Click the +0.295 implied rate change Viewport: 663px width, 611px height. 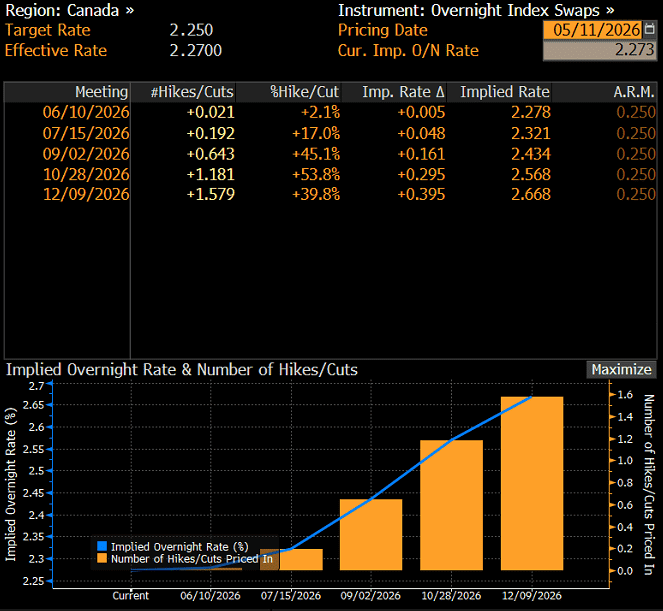pos(421,174)
